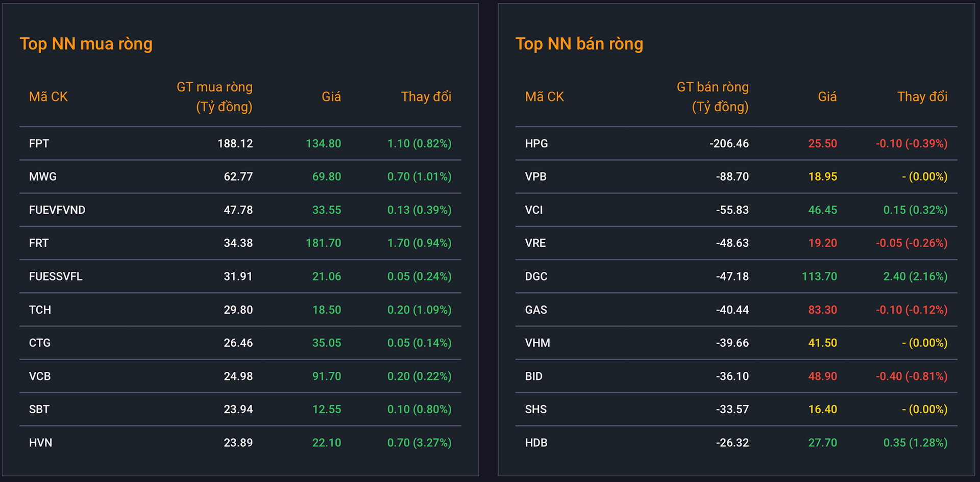Click the 'Mã CK' header in net sell table
This screenshot has height=482, width=980.
tap(545, 97)
